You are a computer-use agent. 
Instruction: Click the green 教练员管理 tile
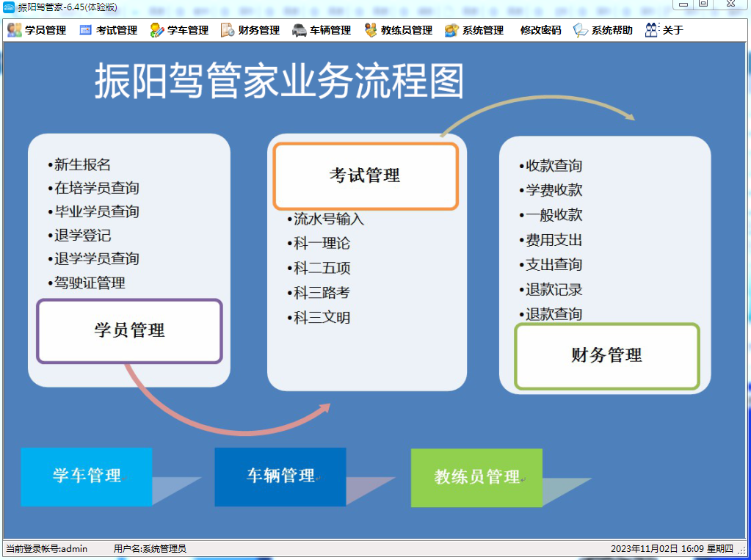476,478
